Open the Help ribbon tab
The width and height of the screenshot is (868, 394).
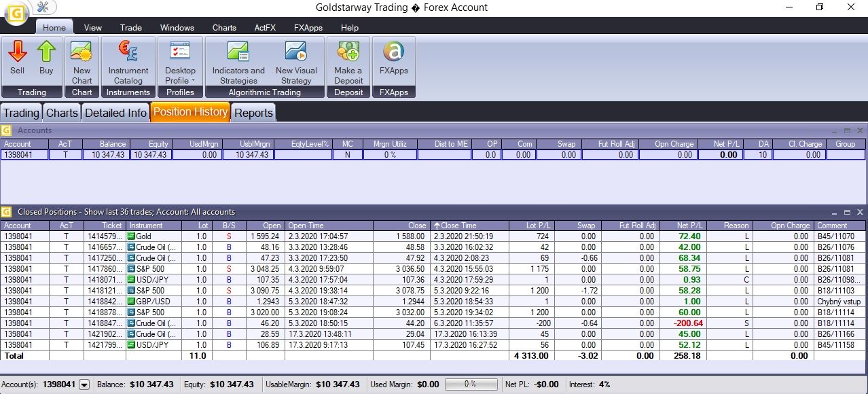tap(350, 28)
